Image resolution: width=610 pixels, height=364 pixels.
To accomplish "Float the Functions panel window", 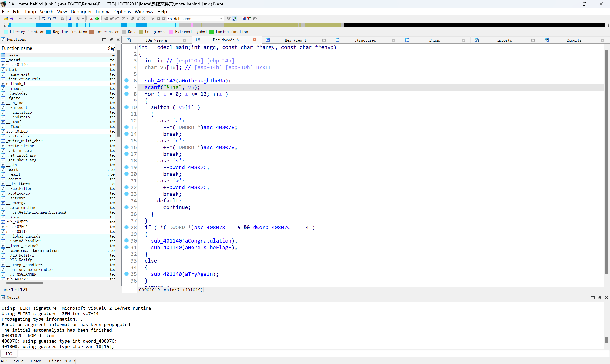I will coord(111,40).
